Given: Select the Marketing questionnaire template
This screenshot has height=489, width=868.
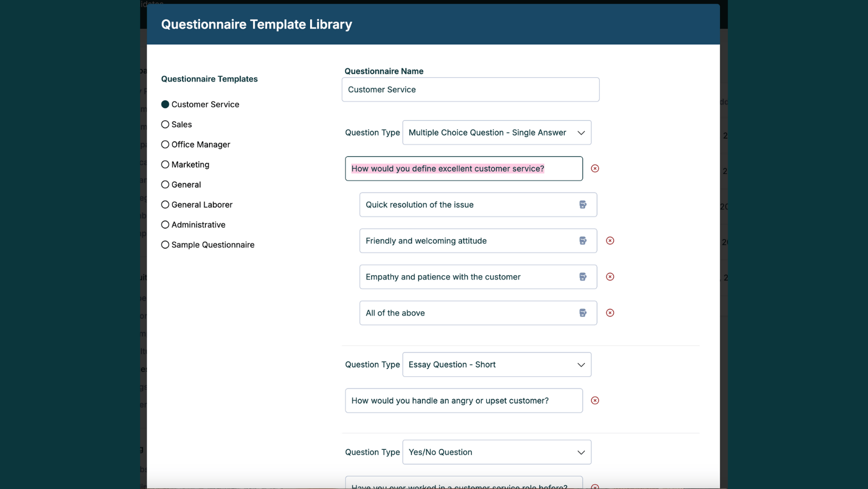Looking at the screenshot, I should coord(165,165).
